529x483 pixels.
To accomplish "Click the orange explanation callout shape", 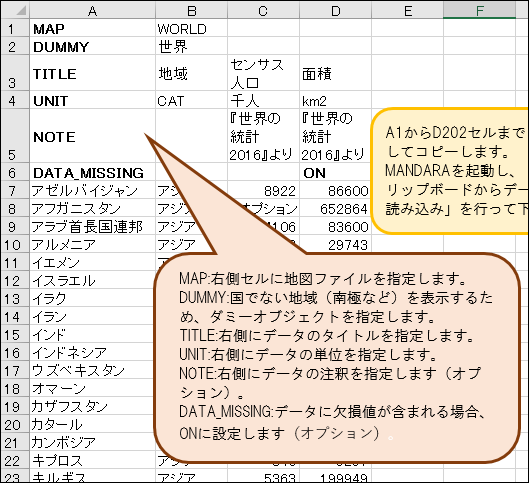I will pos(336,358).
